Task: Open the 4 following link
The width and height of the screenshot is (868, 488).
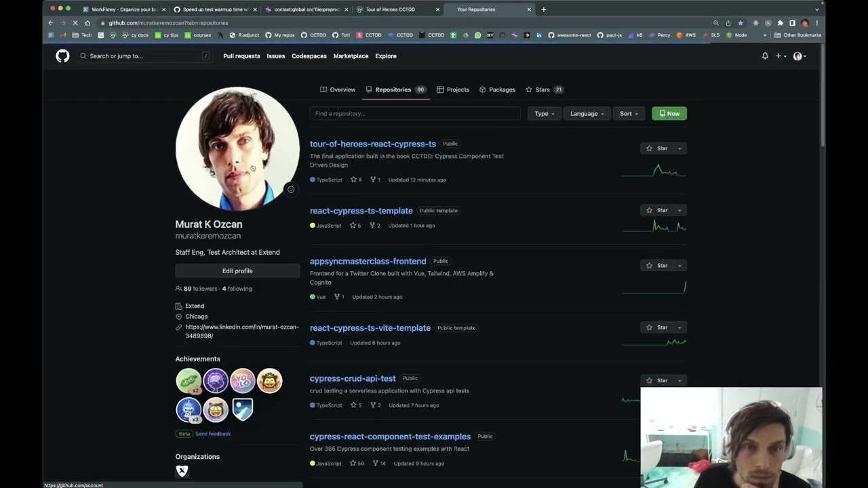Action: [x=237, y=289]
